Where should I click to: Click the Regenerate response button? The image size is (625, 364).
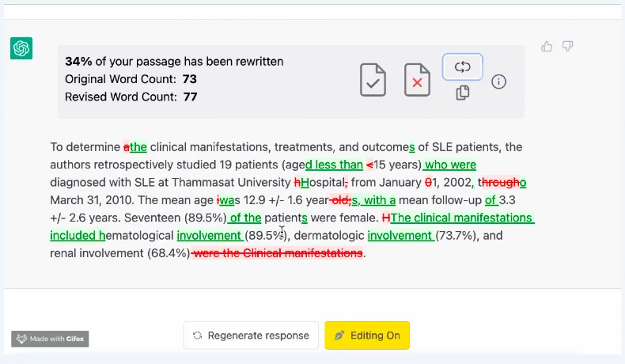pyautogui.click(x=251, y=336)
